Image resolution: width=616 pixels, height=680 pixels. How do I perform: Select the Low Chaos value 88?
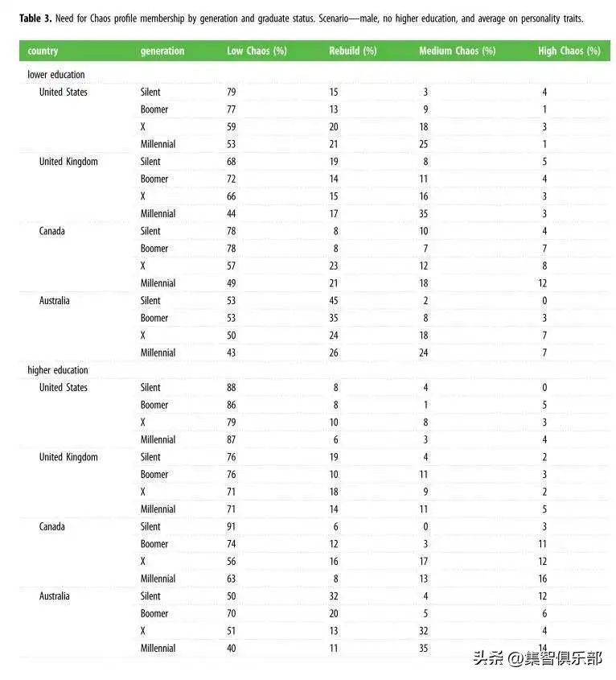coord(232,387)
